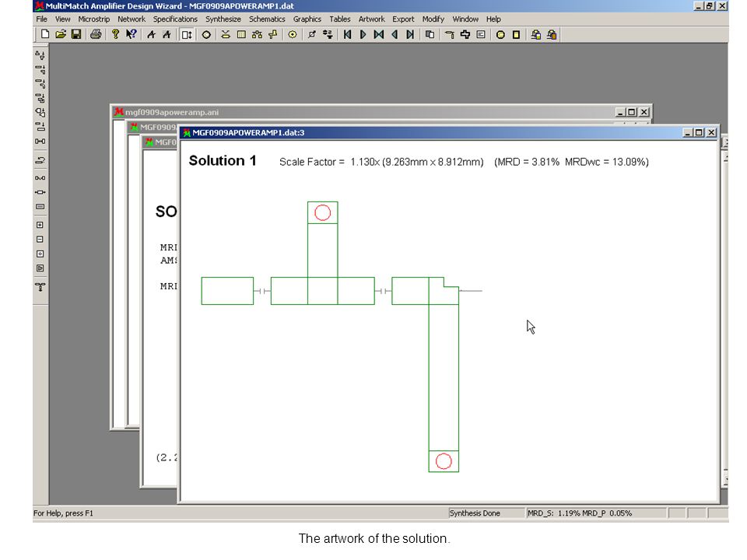The image size is (747, 560).
Task: Close the mgf0909apoweramp.ani window
Action: 644,112
